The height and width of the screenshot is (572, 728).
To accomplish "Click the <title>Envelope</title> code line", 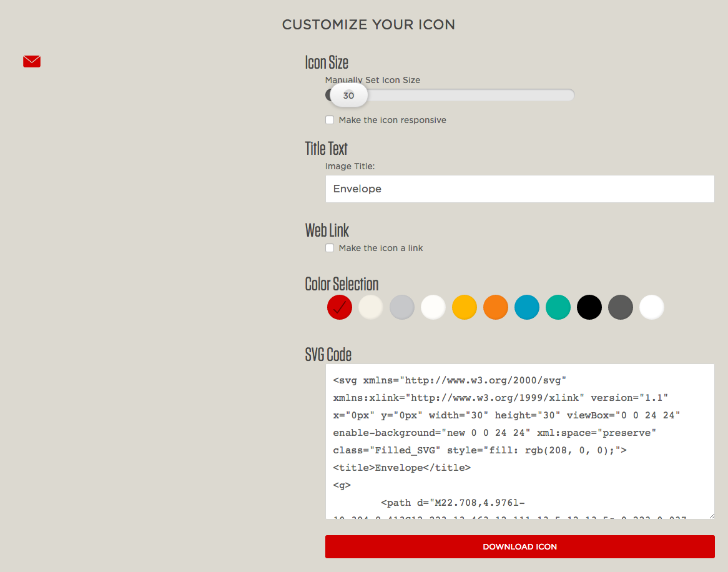I will (x=401, y=468).
